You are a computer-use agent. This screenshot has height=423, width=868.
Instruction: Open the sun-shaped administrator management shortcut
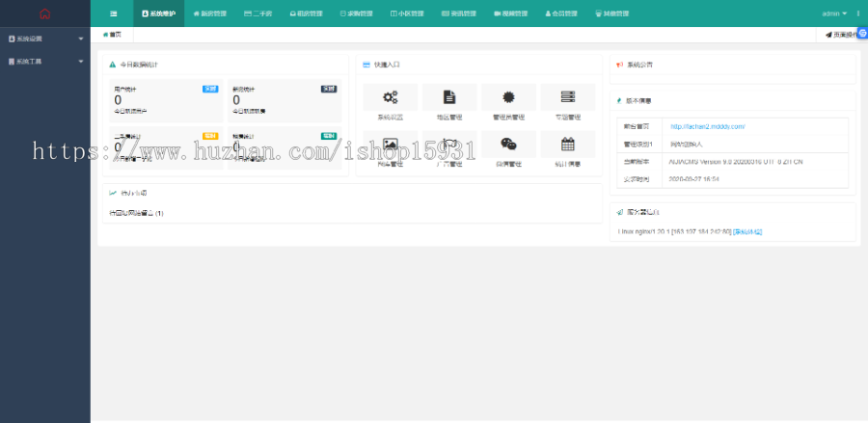click(508, 97)
